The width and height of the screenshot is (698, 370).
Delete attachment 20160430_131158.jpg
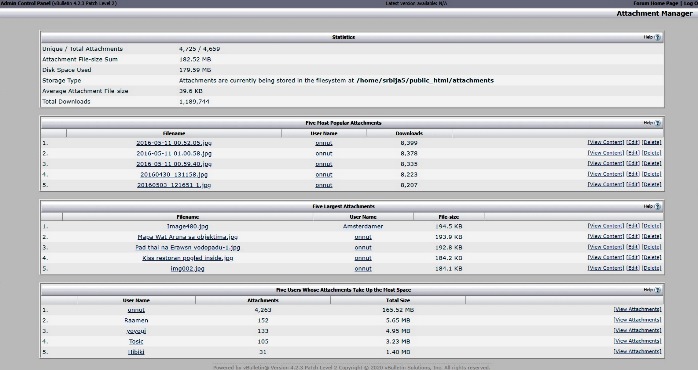coord(651,174)
